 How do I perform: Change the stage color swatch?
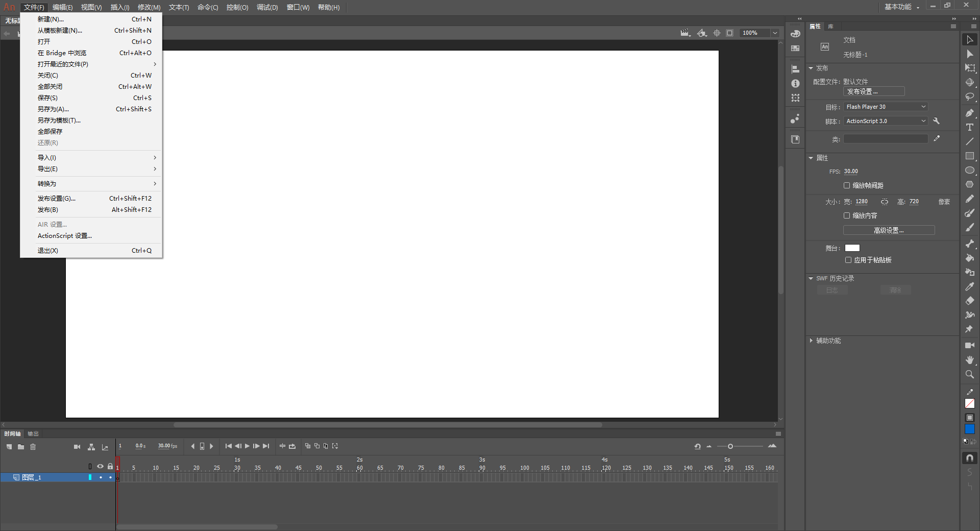pos(852,248)
